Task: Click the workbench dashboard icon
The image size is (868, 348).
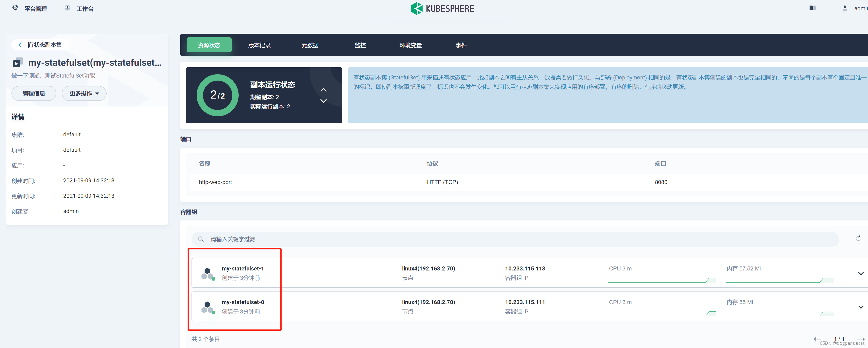Action: click(67, 8)
